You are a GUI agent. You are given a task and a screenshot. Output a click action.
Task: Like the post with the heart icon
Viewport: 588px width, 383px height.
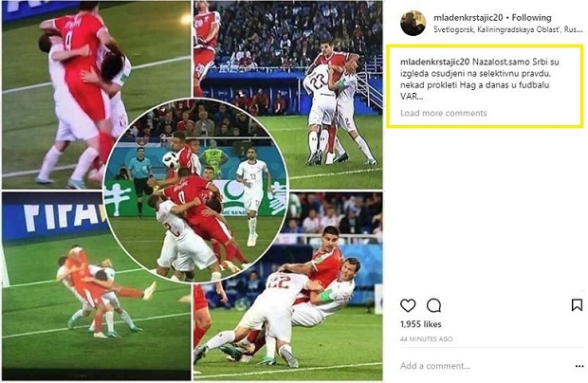pyautogui.click(x=408, y=305)
